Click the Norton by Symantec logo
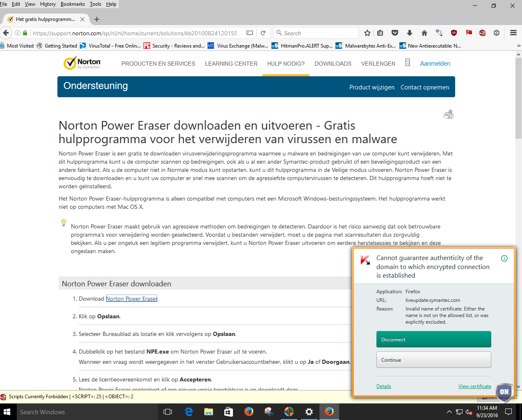The image size is (522, 420). click(x=82, y=63)
